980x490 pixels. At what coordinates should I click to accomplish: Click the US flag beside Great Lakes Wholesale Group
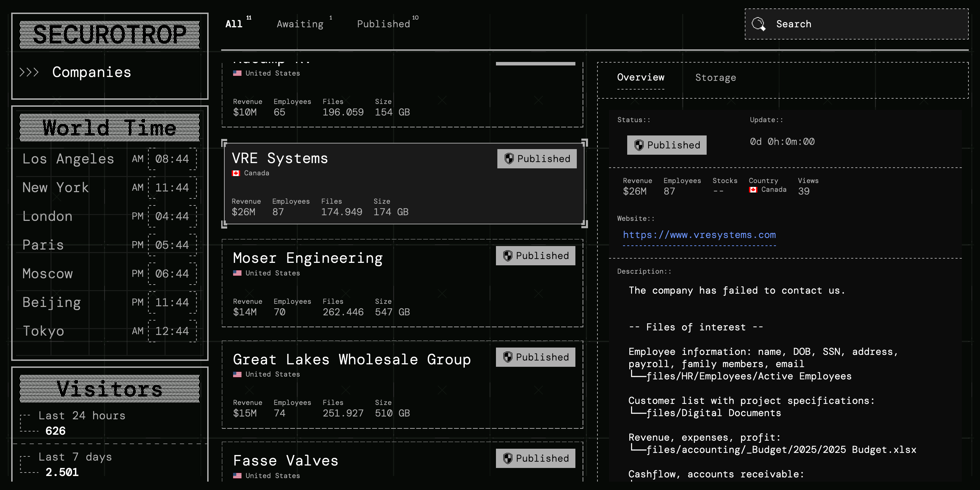237,374
